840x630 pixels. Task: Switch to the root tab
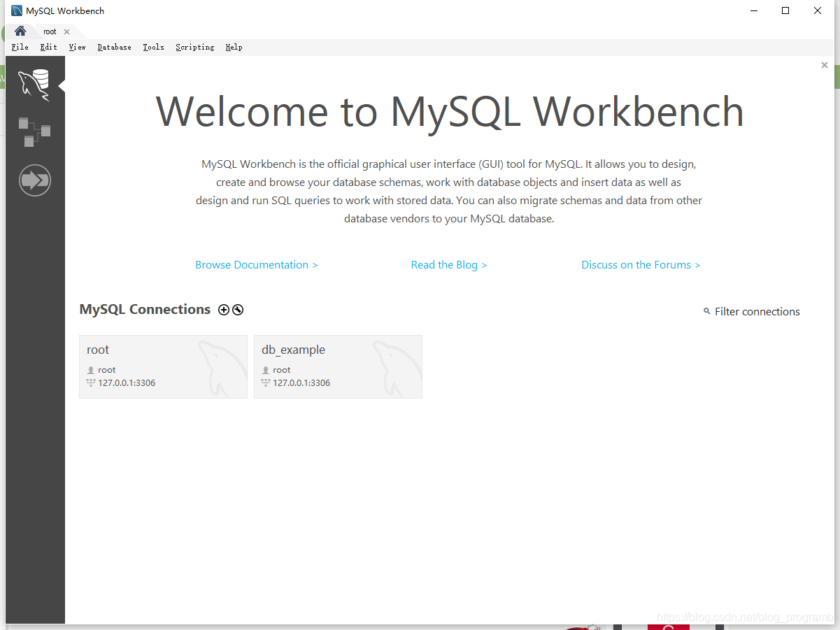[x=49, y=31]
